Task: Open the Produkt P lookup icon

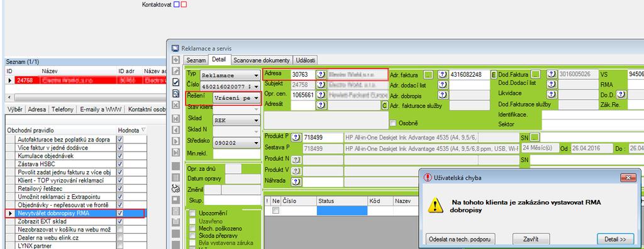Action: tap(297, 137)
